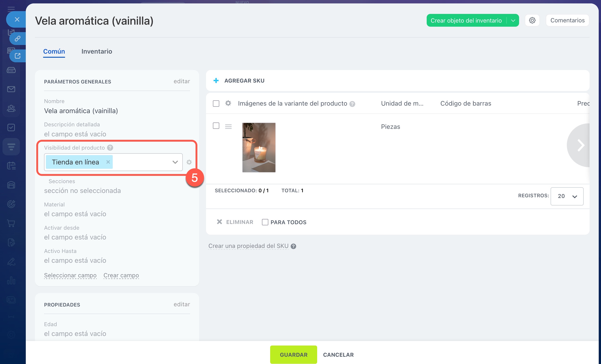Expand the product visibility dropdown
Screen dimensions: 601x364
tap(175, 162)
